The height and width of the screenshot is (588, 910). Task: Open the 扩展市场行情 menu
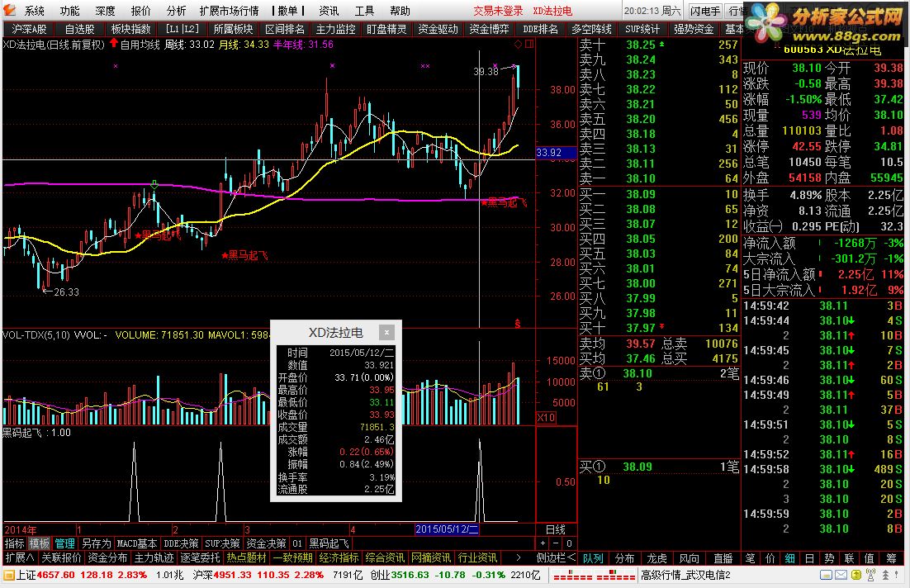[230, 11]
